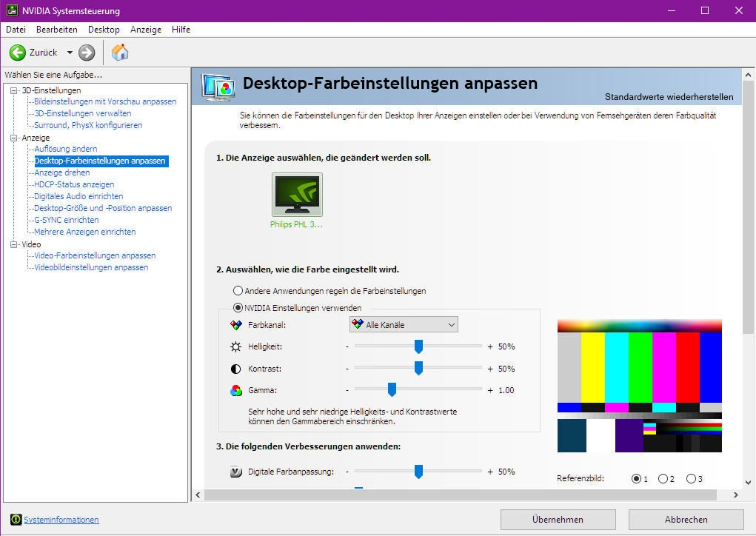The width and height of the screenshot is (756, 536).
Task: Click the Digitale Farbanpassung slider handle
Action: pyautogui.click(x=418, y=472)
